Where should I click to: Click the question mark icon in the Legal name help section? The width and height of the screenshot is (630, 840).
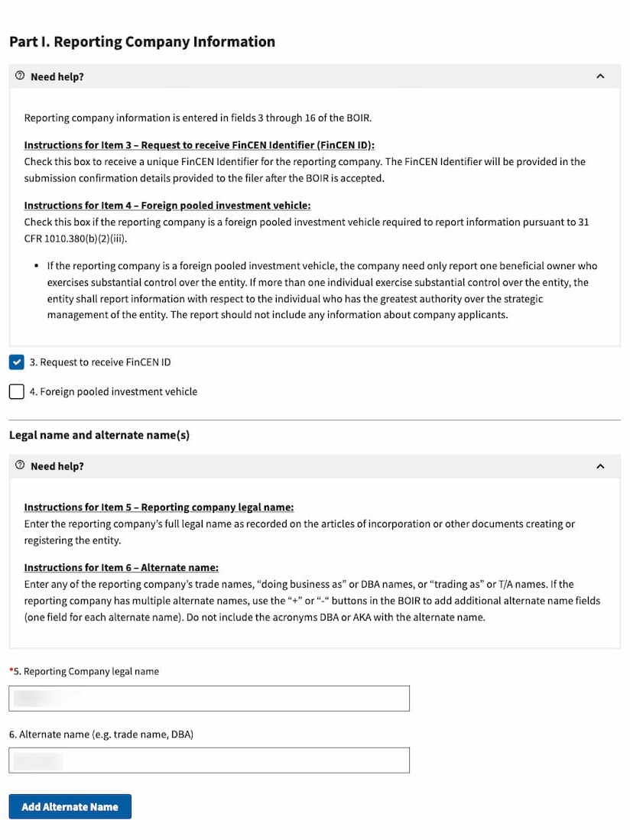(x=18, y=465)
